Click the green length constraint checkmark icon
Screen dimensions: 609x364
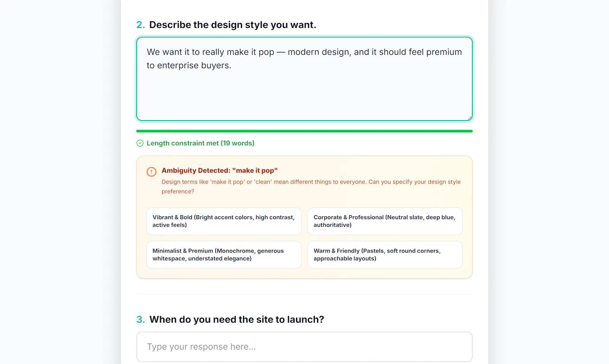click(140, 143)
